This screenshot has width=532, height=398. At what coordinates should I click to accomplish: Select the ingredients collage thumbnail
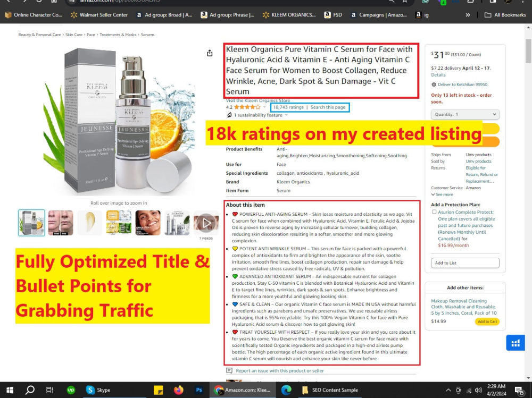point(119,223)
